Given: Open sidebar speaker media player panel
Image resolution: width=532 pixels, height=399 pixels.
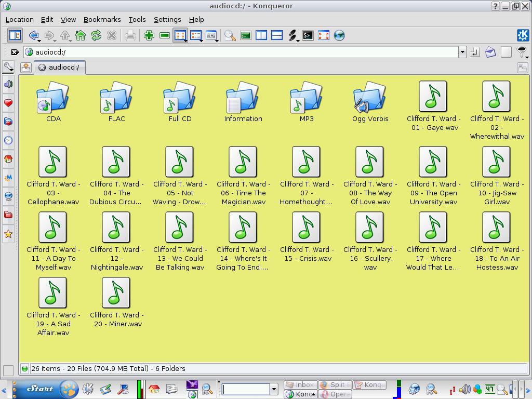Looking at the screenshot, I should [x=8, y=84].
